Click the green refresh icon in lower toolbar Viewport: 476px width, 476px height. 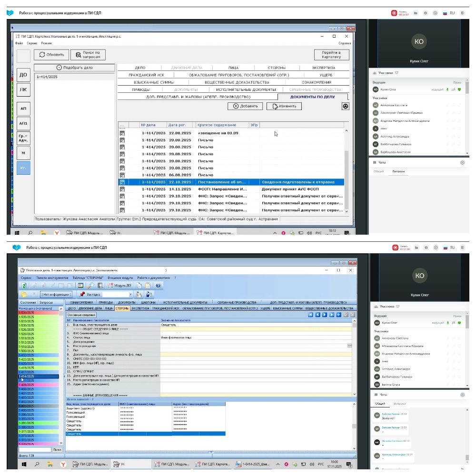tap(24, 285)
